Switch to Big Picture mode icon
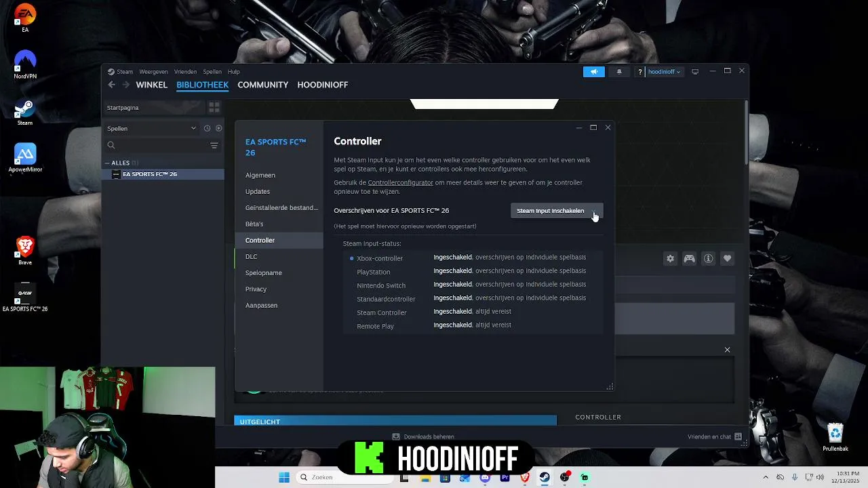 (x=695, y=72)
